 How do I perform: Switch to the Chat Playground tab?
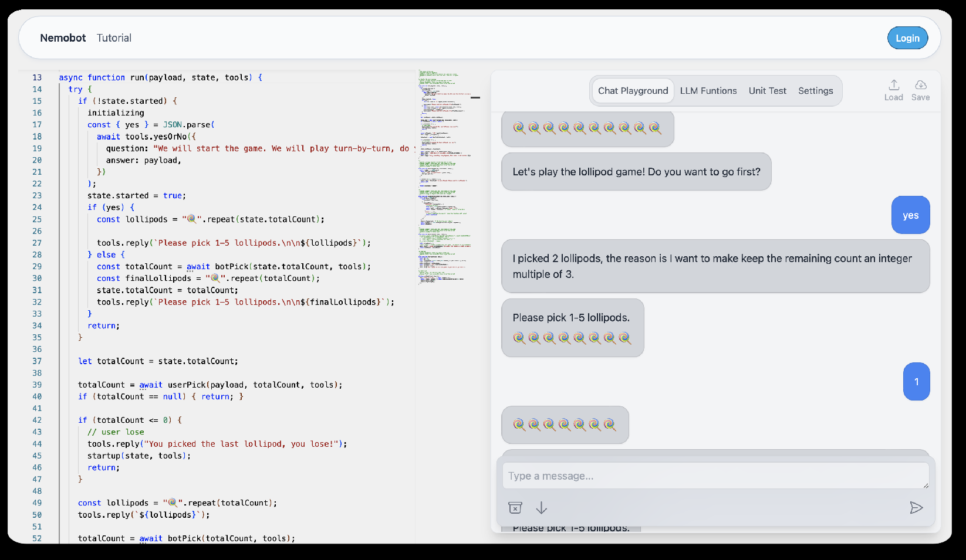coord(632,91)
